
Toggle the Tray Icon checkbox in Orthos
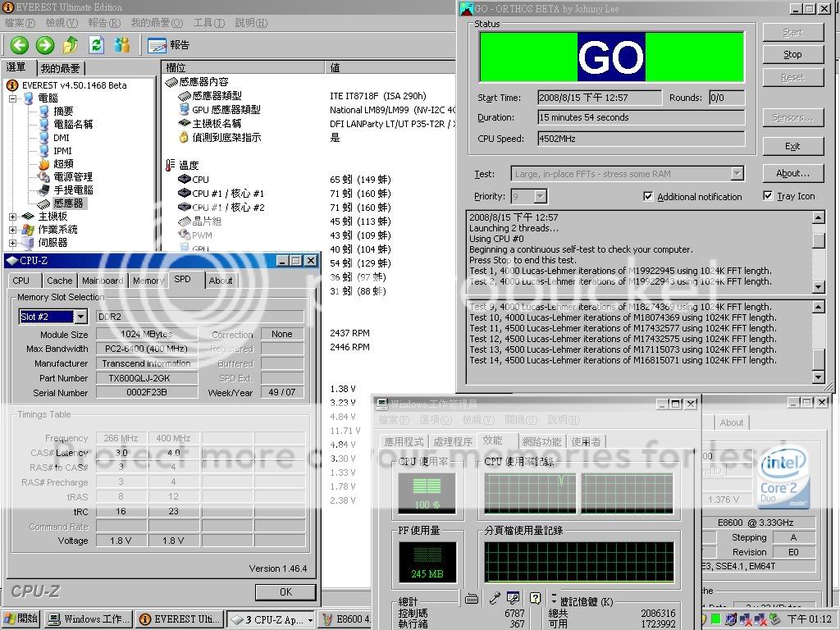(768, 196)
